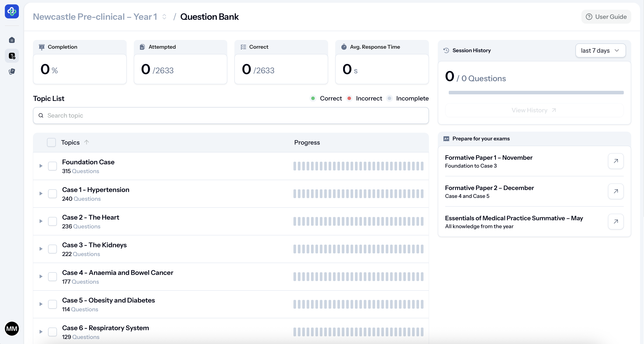Open Formative Paper 1 November arrow icon
Viewport: 644px width, 344px height.
615,161
